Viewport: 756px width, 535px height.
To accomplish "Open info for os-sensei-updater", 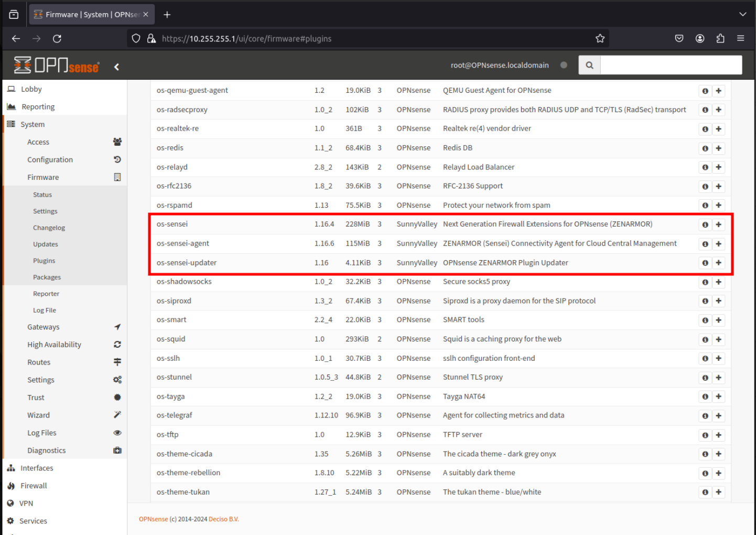I will (705, 263).
